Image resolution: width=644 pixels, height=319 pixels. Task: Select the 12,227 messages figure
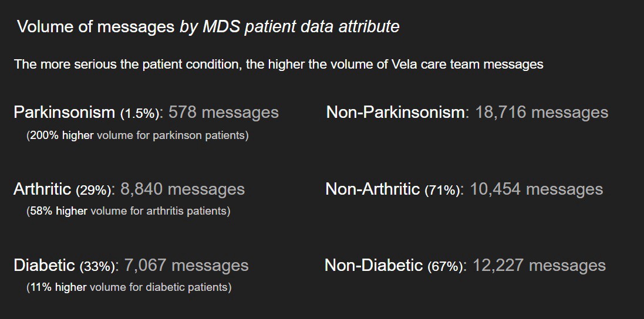tap(540, 265)
